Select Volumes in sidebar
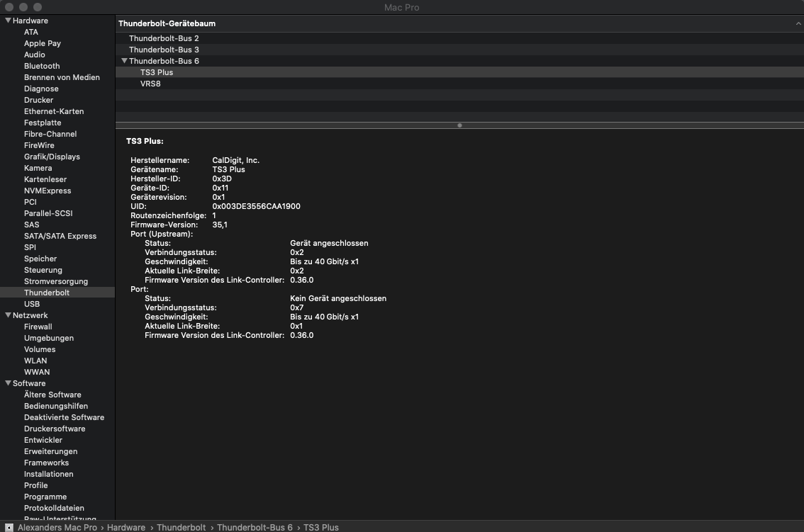The width and height of the screenshot is (804, 532). 40,349
